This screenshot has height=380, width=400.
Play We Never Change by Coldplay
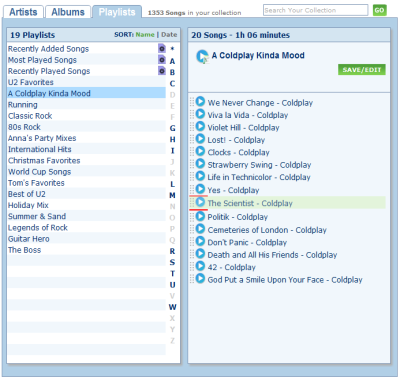(200, 101)
